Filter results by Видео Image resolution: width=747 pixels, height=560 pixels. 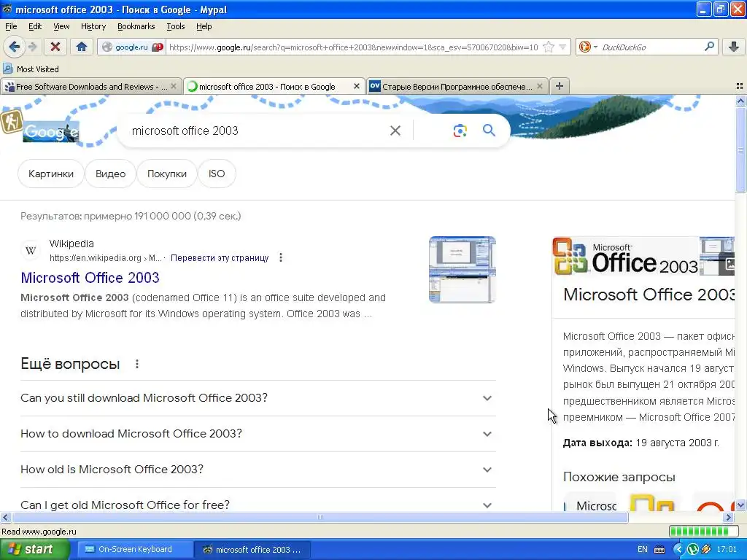pos(111,174)
